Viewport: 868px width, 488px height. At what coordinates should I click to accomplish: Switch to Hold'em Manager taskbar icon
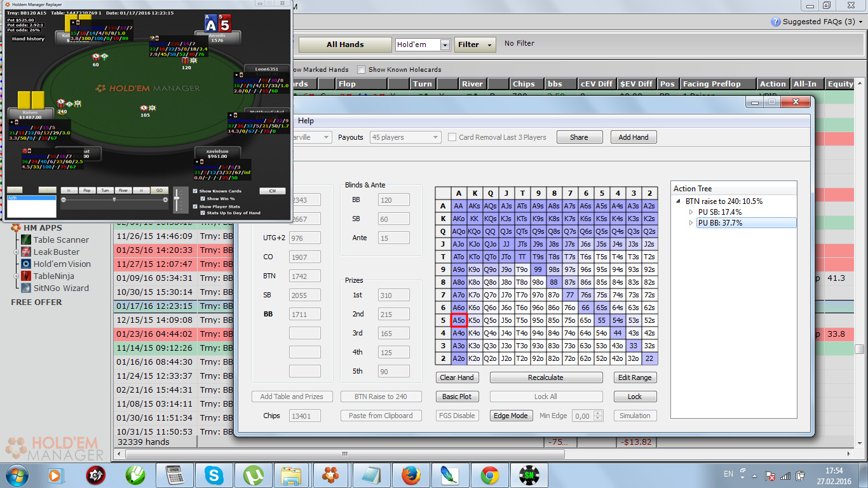330,475
